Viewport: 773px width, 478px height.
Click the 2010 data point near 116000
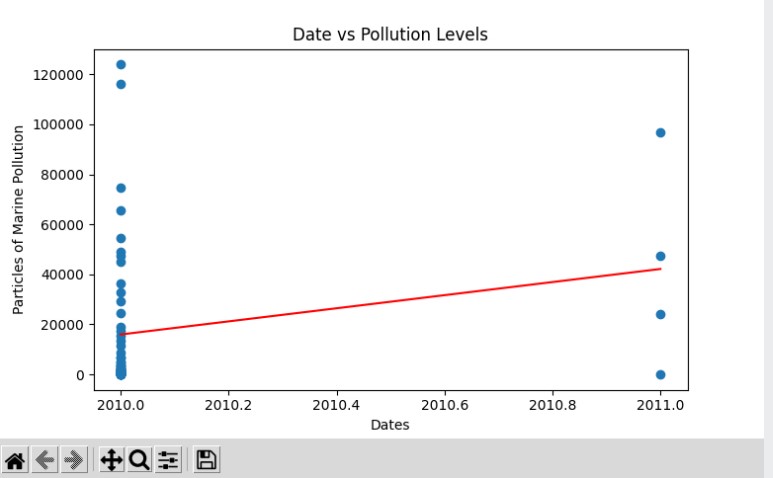[x=121, y=84]
